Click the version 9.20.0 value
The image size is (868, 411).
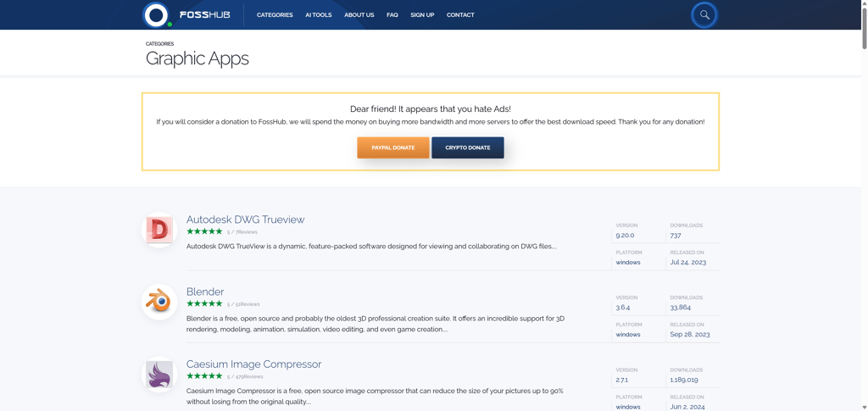[x=625, y=235]
